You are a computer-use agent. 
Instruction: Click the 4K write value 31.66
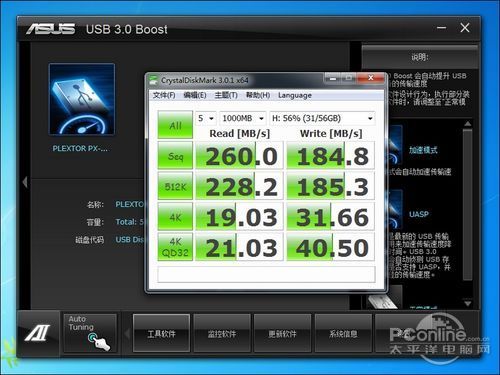tap(331, 217)
